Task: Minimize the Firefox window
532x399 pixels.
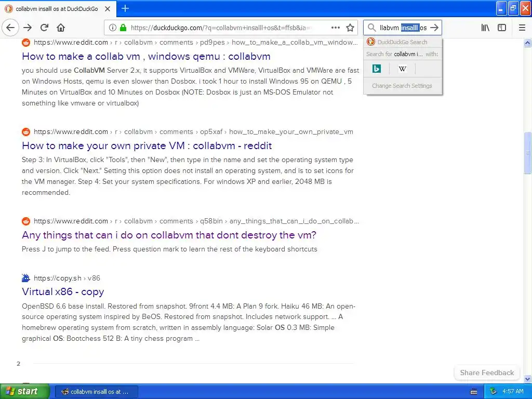Action: (x=501, y=8)
